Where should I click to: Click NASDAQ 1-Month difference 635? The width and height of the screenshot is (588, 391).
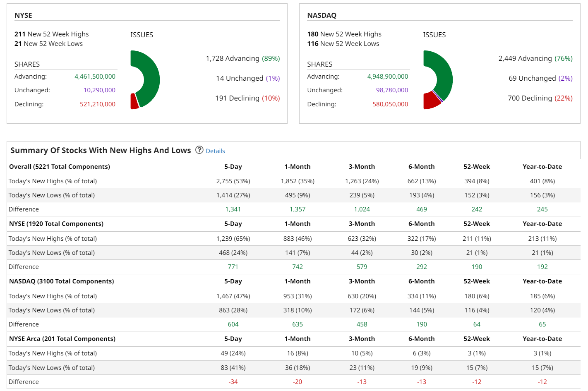click(x=298, y=324)
